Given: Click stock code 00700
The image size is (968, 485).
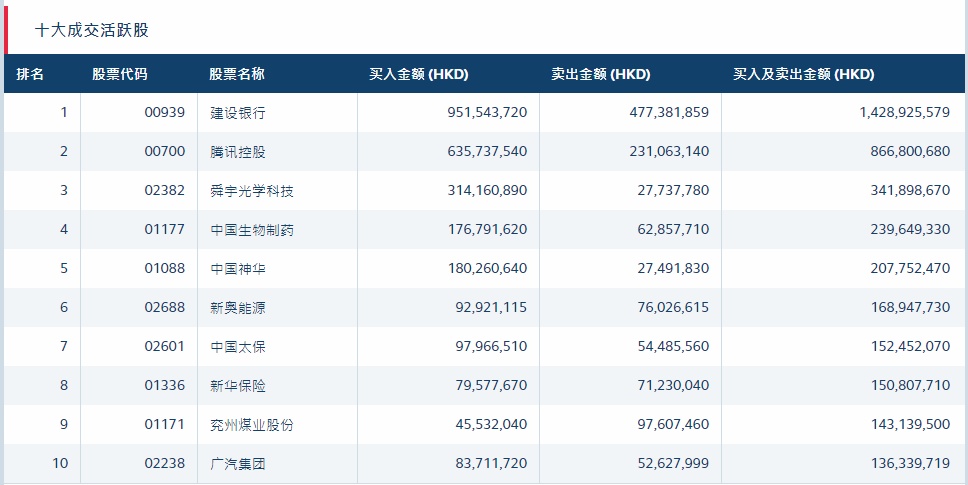Looking at the screenshot, I should [165, 152].
